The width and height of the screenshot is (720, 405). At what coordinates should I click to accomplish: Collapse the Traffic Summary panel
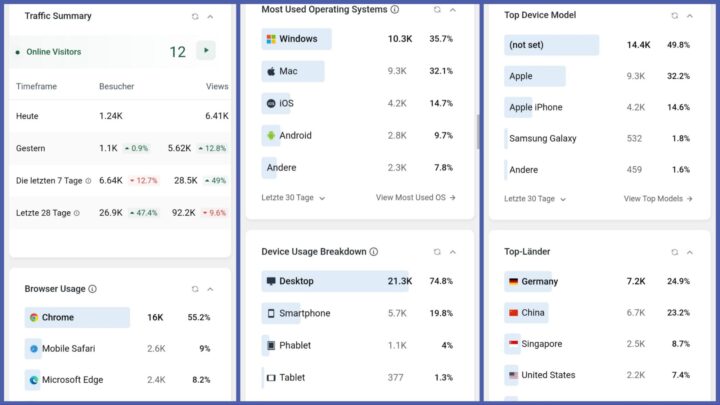coord(210,16)
